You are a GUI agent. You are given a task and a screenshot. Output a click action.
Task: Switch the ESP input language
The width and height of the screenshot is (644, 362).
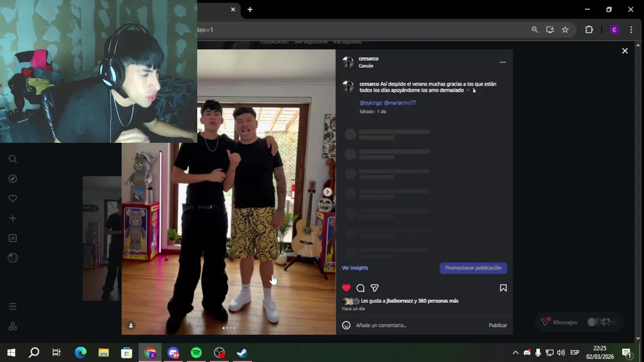point(575,353)
